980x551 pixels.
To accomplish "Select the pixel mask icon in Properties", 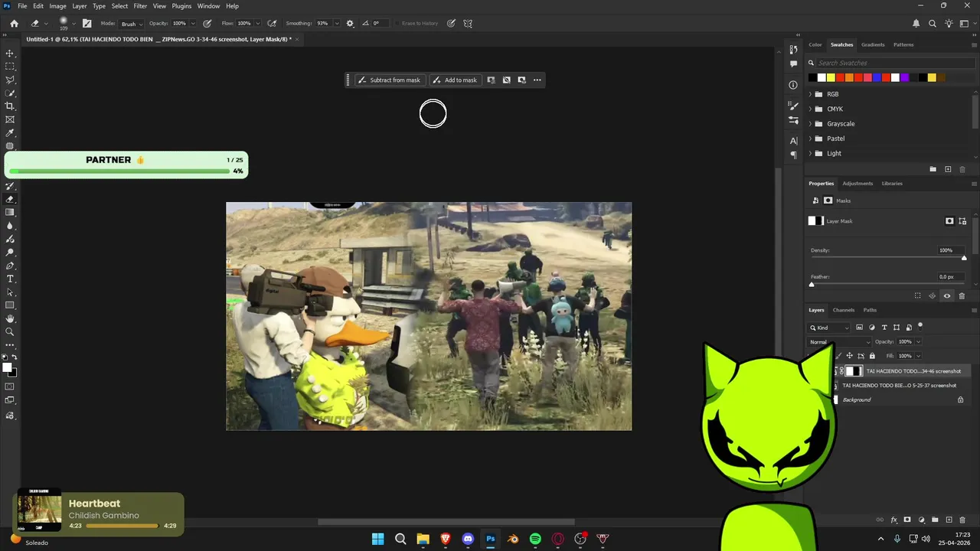I will tap(949, 221).
